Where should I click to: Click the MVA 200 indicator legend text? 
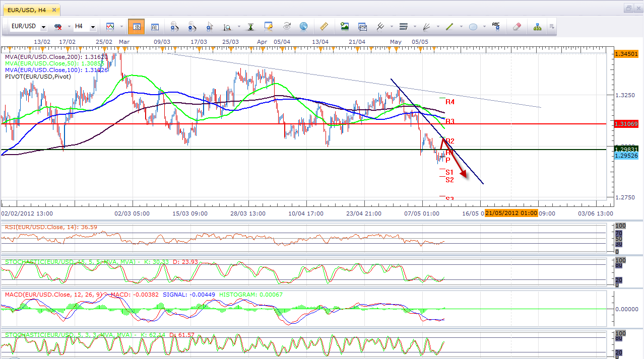[x=56, y=57]
